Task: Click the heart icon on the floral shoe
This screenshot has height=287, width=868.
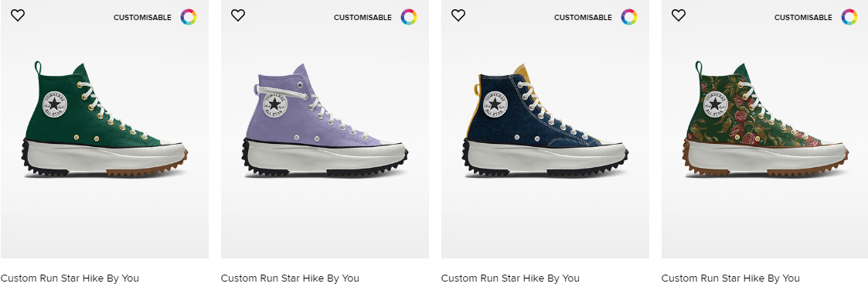Action: [679, 15]
